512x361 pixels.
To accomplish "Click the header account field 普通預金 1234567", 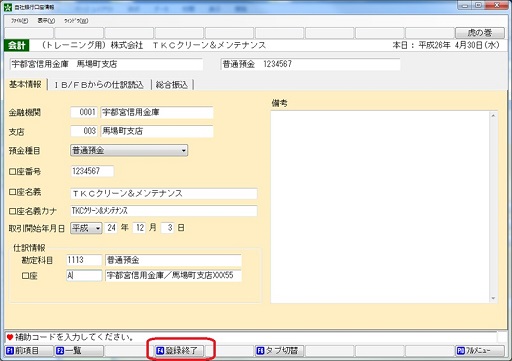I will pyautogui.click(x=310, y=64).
